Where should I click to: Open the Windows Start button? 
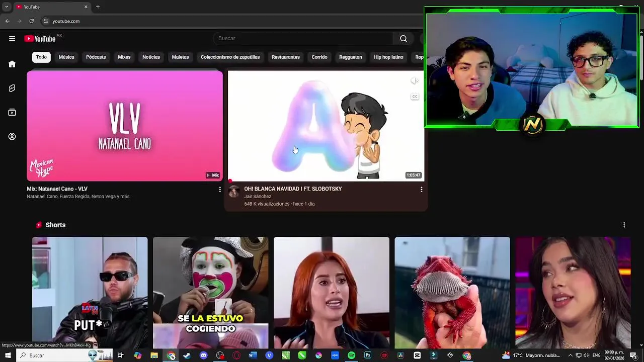pyautogui.click(x=8, y=355)
